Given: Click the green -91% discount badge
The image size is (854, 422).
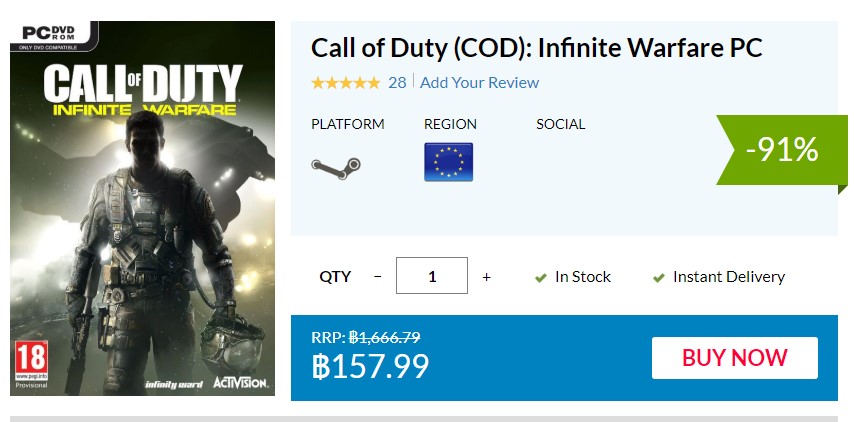Looking at the screenshot, I should [782, 150].
